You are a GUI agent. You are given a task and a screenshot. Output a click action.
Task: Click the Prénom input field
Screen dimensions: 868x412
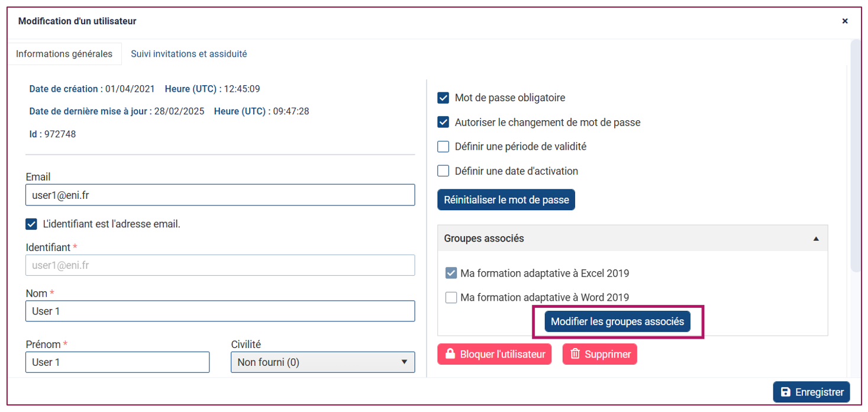point(117,362)
